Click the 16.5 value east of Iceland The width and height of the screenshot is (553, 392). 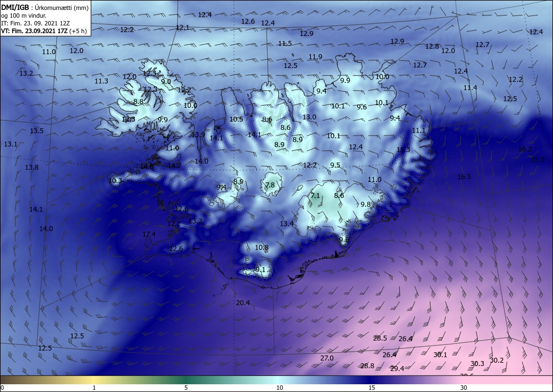tap(464, 176)
